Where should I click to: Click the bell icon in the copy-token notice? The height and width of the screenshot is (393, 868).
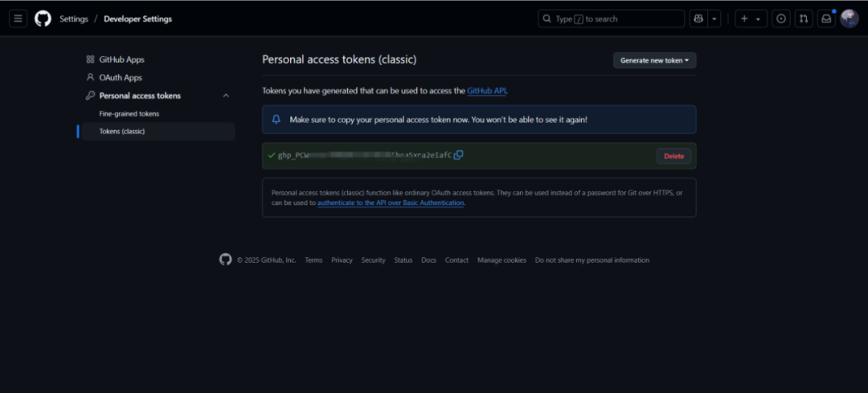(x=276, y=120)
